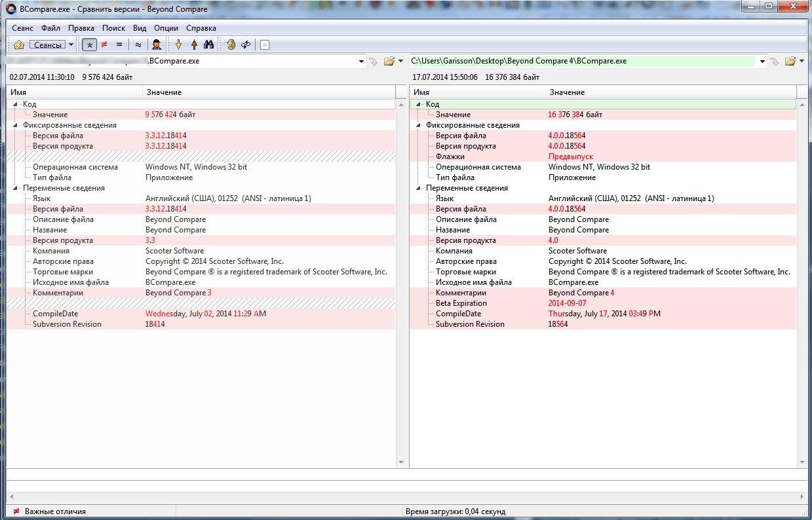Viewport: 812px width, 520px height.
Task: Click left pane scrollbar down arrow
Action: click(401, 462)
